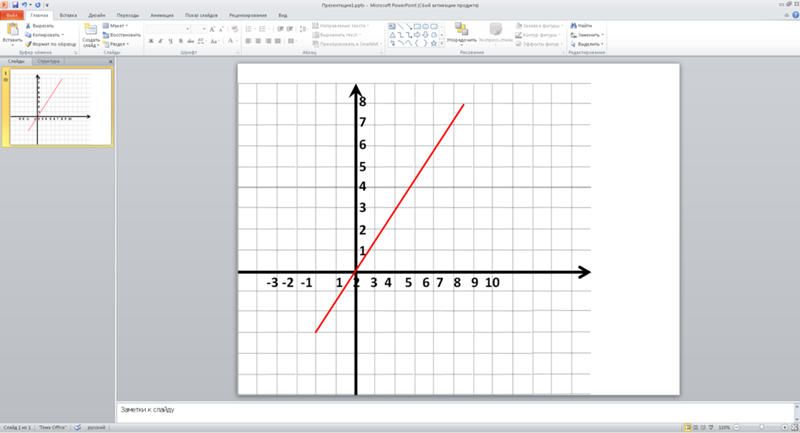Viewport: 800px width, 433px height.
Task: Center align text
Action: pyautogui.click(x=258, y=41)
